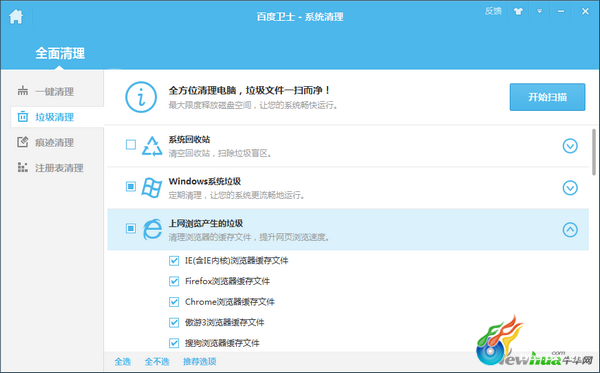
Task: Click the heading 全方位清理电脑，垃圾文件一扫而净！
Action: (249, 90)
